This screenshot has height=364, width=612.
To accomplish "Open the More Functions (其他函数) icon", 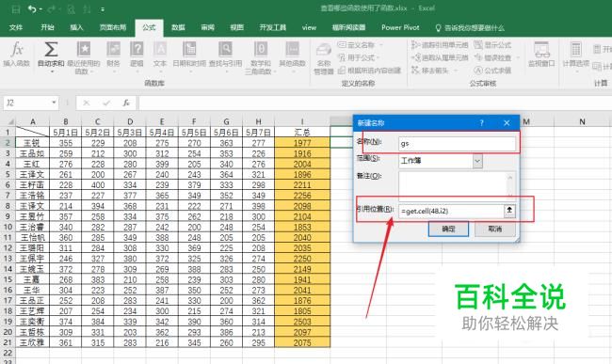I will click(x=292, y=50).
